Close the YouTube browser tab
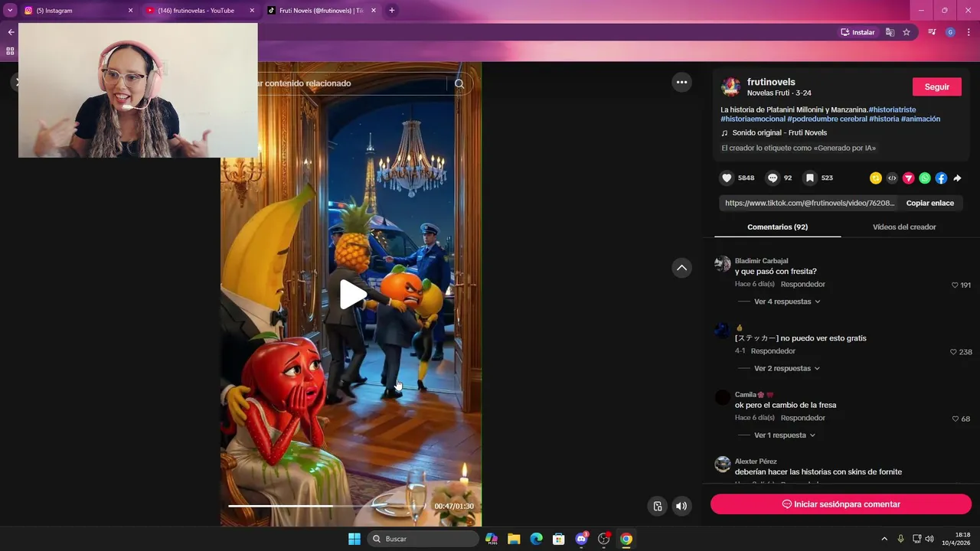The width and height of the screenshot is (980, 551). click(252, 11)
